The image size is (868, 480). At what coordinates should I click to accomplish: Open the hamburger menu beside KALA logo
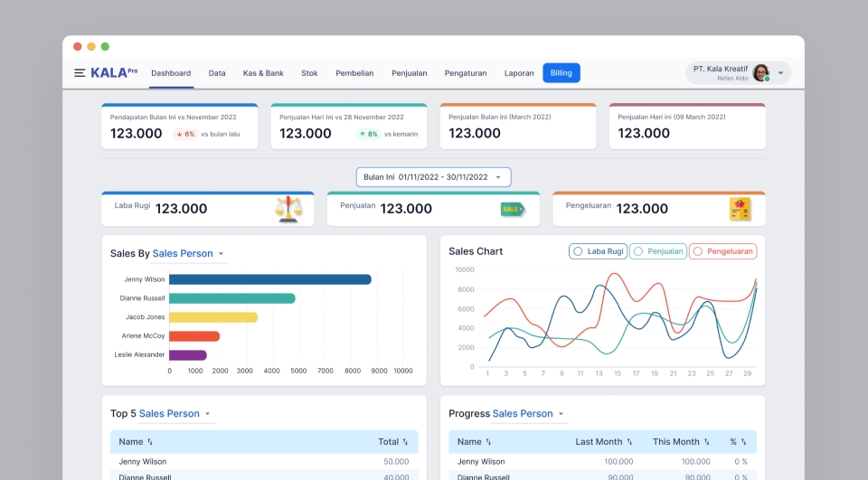[80, 73]
